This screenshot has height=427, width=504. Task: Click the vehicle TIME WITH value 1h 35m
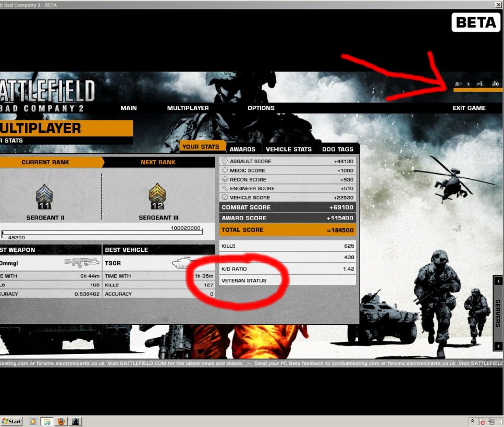coord(204,276)
